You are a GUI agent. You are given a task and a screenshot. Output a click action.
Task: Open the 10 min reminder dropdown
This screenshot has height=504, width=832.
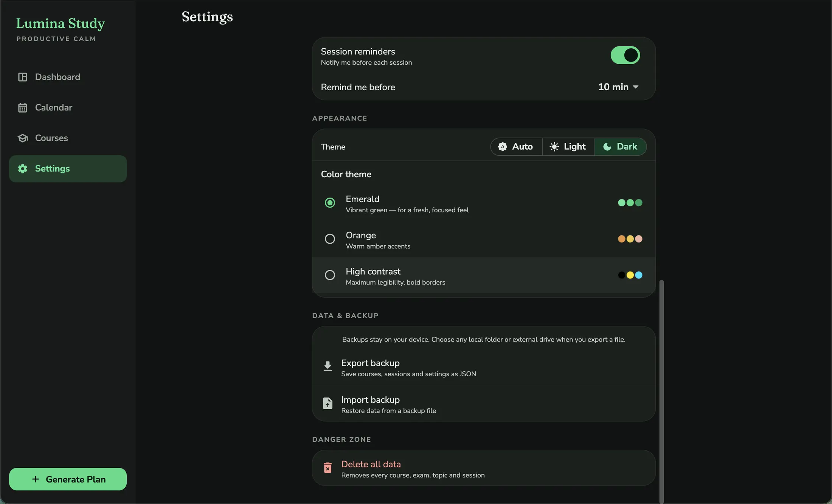[x=618, y=87]
